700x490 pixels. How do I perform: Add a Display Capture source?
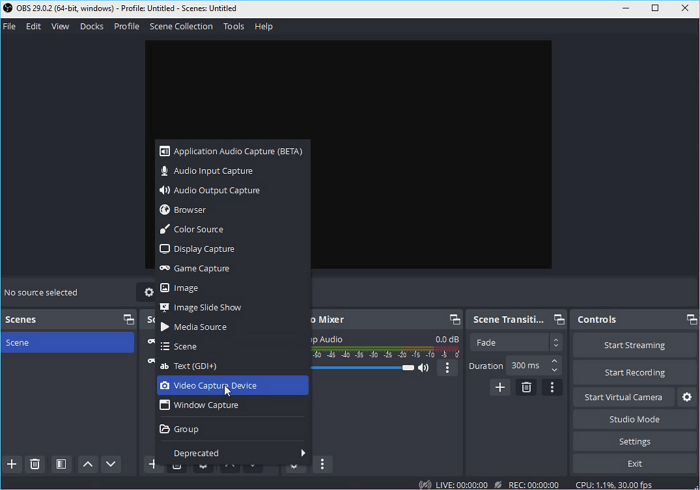pos(233,249)
